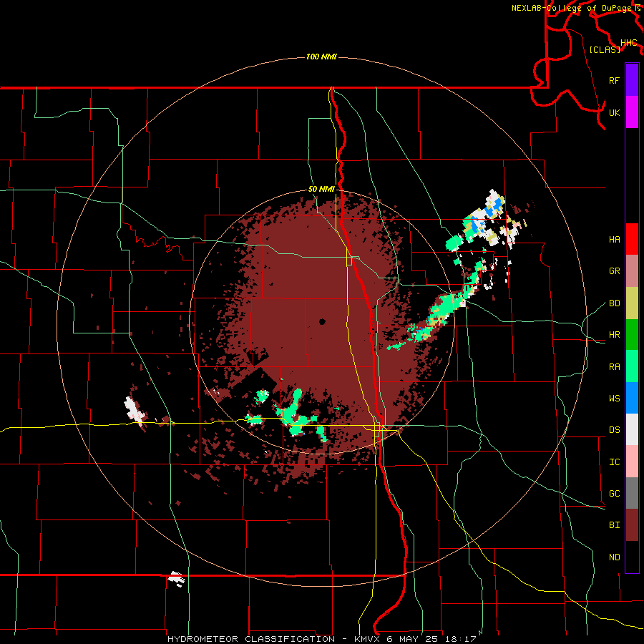Select the GR salmon legend swatch

click(632, 271)
